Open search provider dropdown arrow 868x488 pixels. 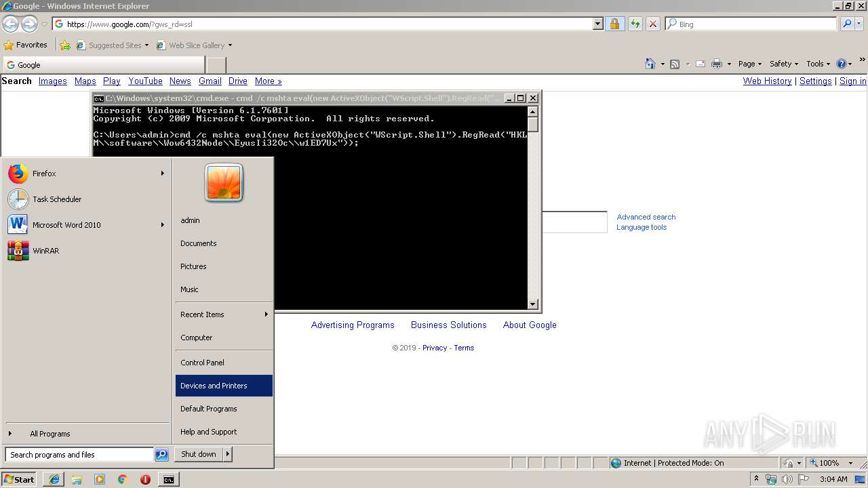click(x=860, y=24)
